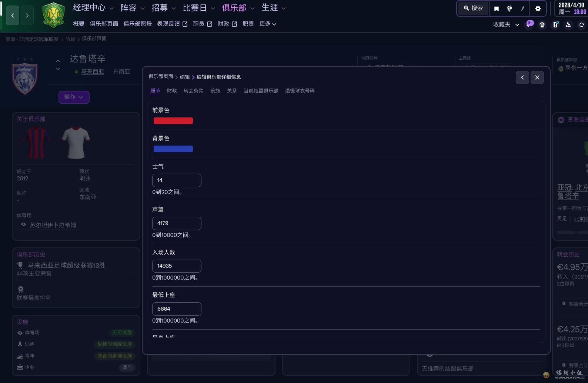
Task: Open the 更多 more dropdown menu
Action: 268,24
